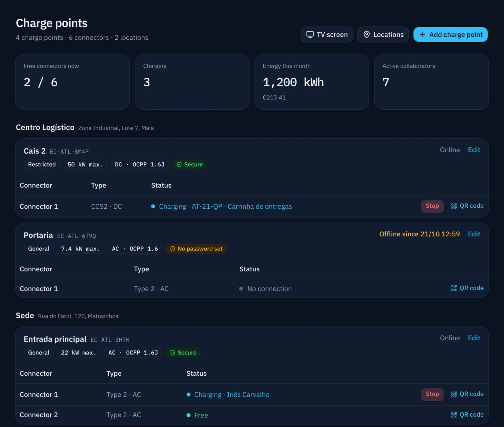Viewport: 504px width, 427px height.
Task: Edit the Cais 2 charge point
Action: pyautogui.click(x=474, y=150)
